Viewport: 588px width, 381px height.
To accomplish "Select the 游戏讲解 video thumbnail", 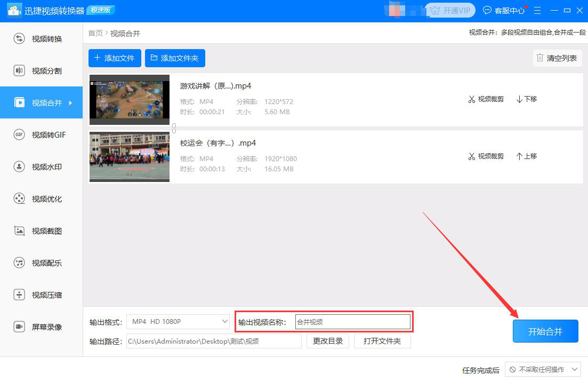I will [130, 99].
